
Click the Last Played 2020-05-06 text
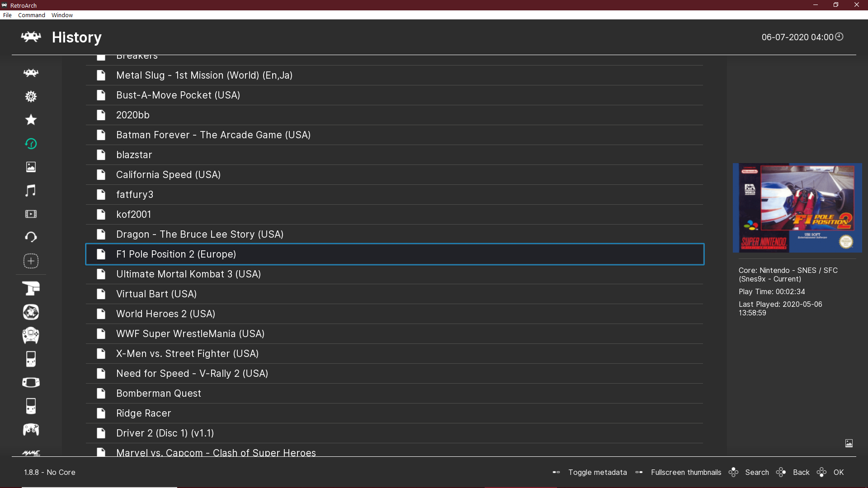pos(780,308)
